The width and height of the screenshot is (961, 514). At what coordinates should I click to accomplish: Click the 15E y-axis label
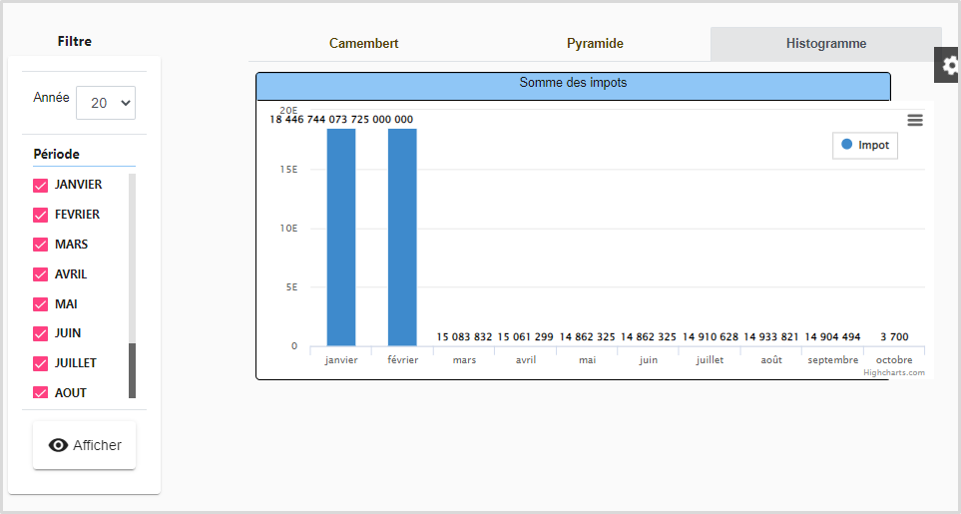pos(289,170)
